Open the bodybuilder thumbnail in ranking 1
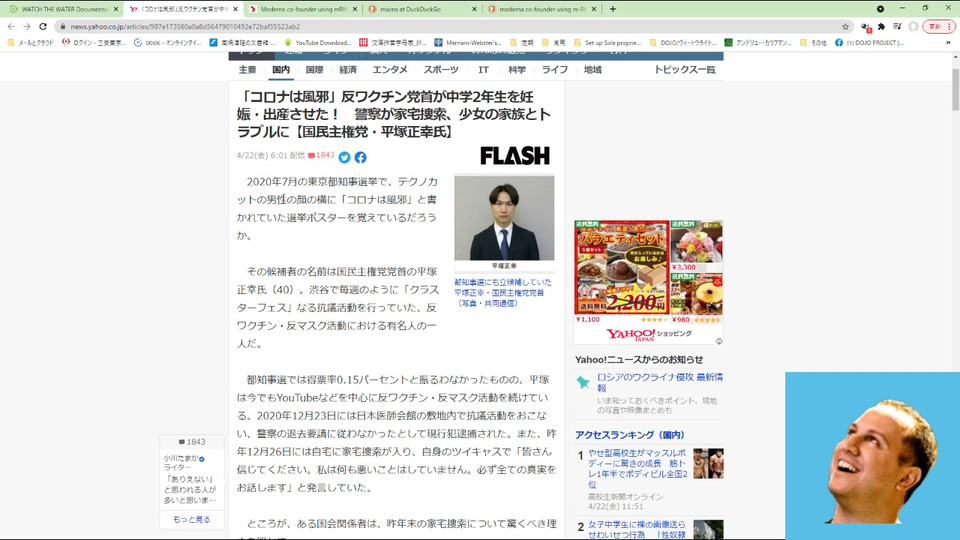The image size is (960, 540). coord(708,463)
